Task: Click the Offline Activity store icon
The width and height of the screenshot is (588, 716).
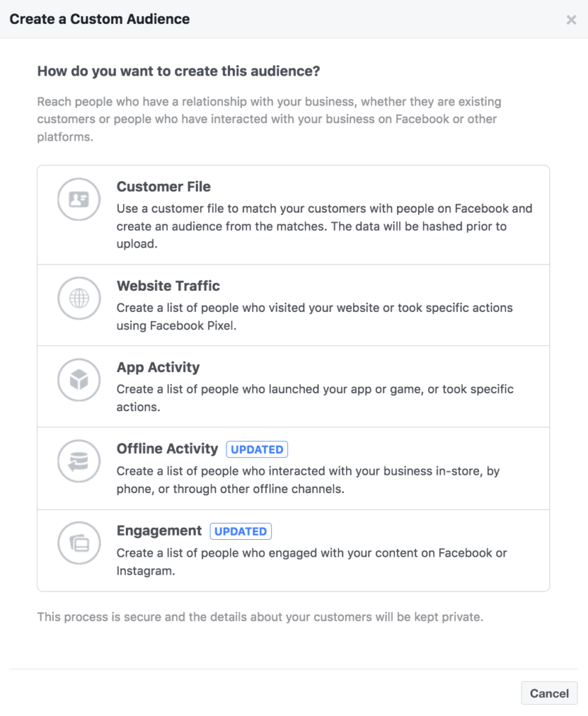Action: tap(79, 461)
